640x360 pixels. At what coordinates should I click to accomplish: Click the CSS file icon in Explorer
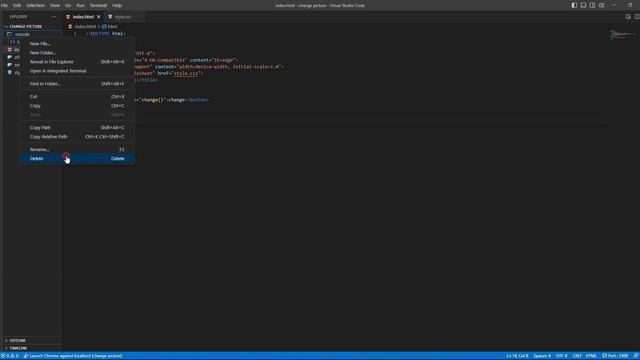tap(10, 72)
